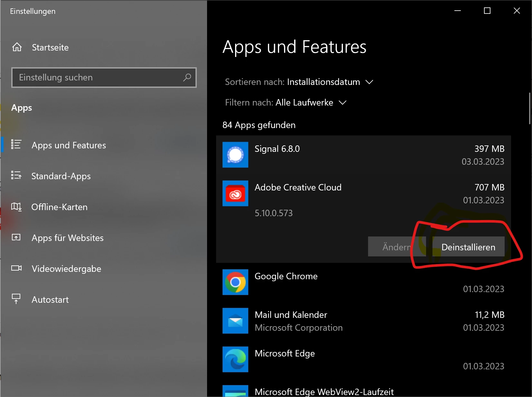Click the Einstellung suchen search field
The image size is (532, 397).
click(104, 78)
